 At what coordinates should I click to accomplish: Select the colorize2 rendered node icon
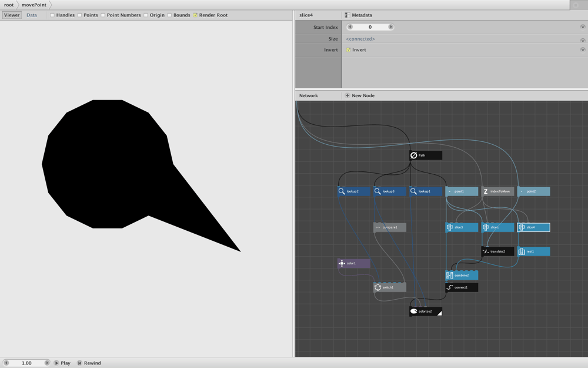(x=413, y=311)
